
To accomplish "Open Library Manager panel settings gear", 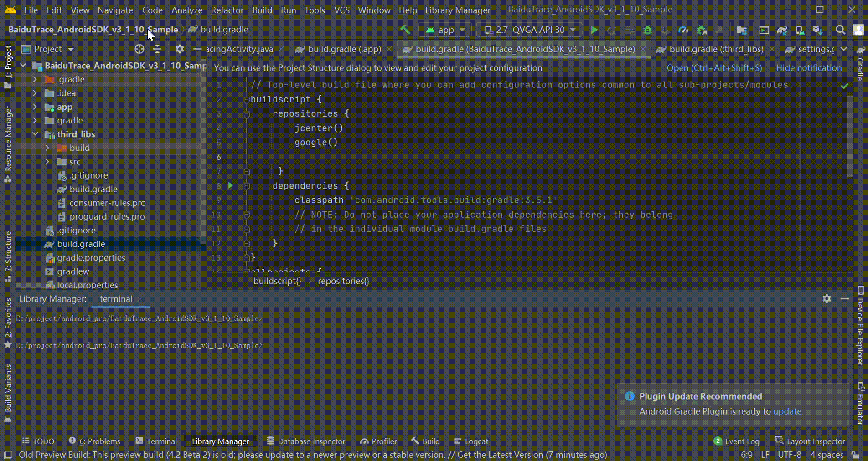I will point(827,299).
